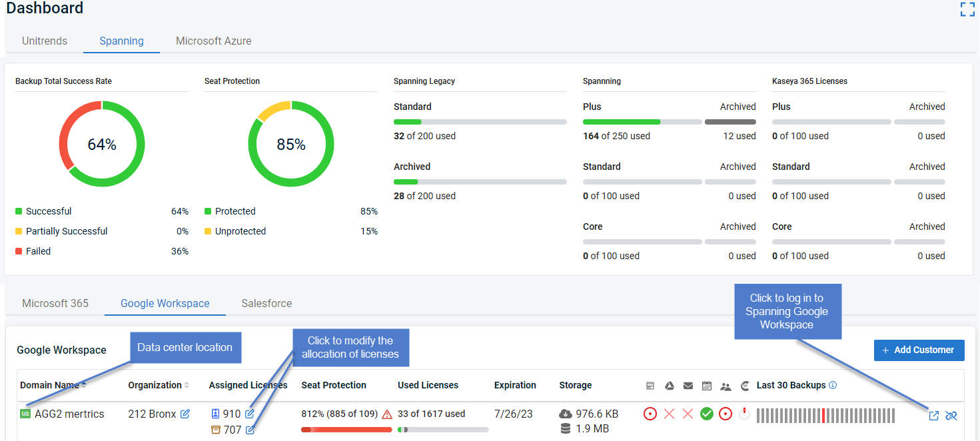Click the green check status under Calendar column
980x441 pixels.
(707, 414)
